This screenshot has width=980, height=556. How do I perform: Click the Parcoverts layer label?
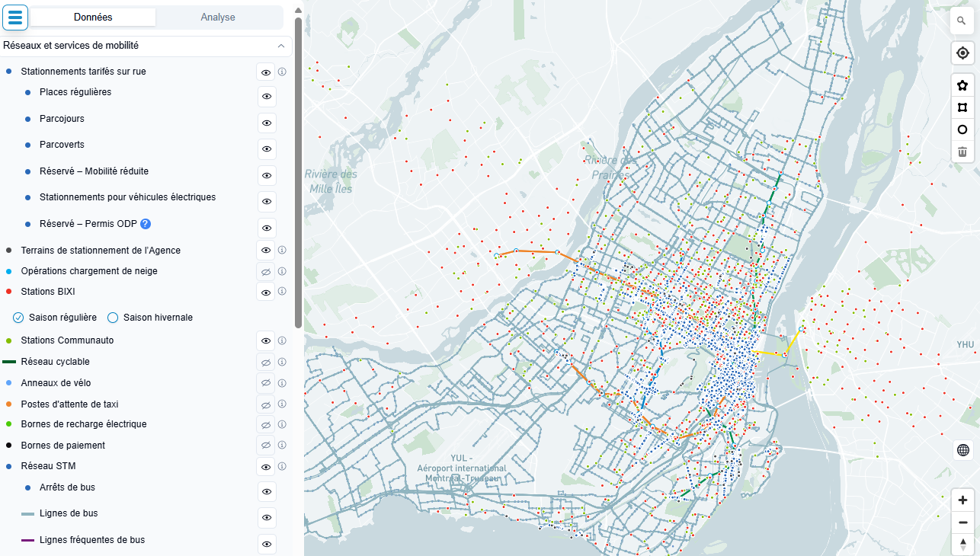[62, 145]
